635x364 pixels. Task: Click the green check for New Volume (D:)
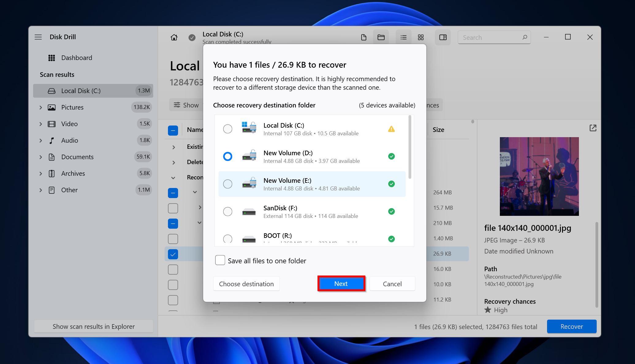tap(391, 156)
